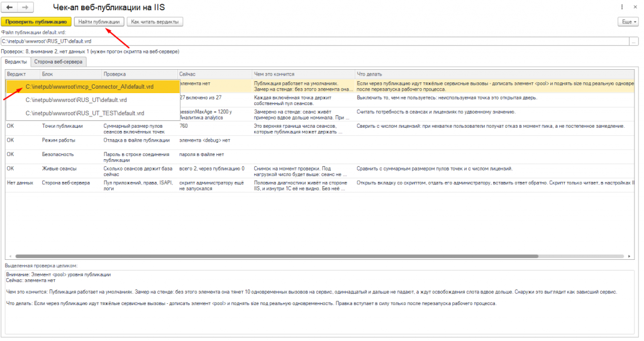Open file picker with the ... button
Screen dimensions: 644x341
[634, 41]
